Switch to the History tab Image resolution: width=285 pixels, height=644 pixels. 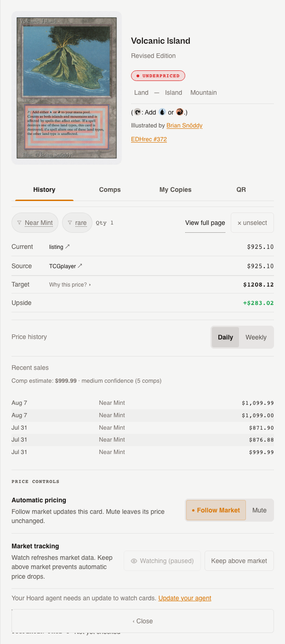pos(44,190)
